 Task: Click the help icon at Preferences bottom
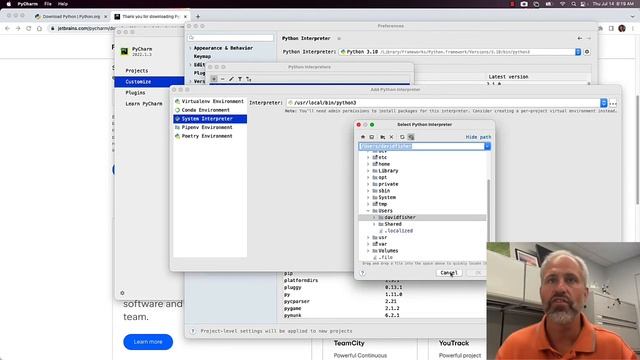coord(193,331)
